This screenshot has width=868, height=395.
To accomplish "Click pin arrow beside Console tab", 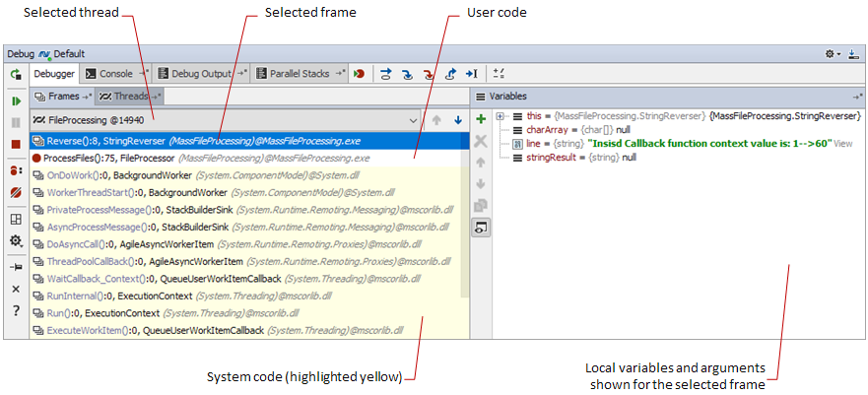I will [x=143, y=73].
